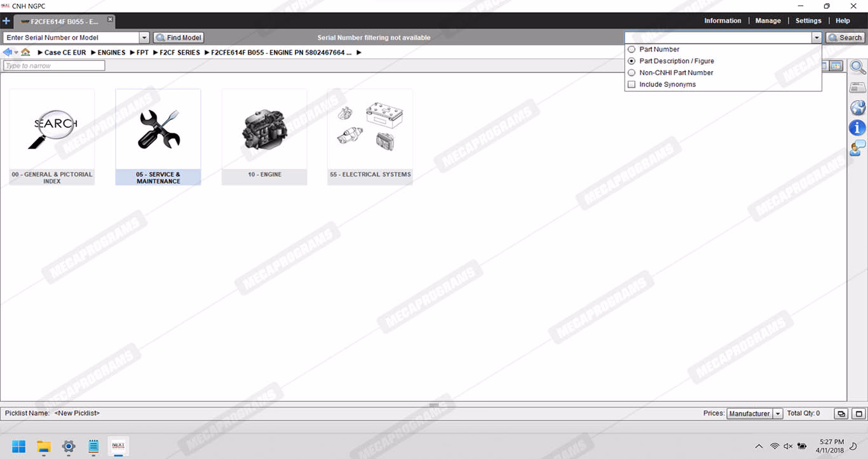Enable the Include Synonyms checkbox
This screenshot has width=868, height=459.
coord(631,84)
